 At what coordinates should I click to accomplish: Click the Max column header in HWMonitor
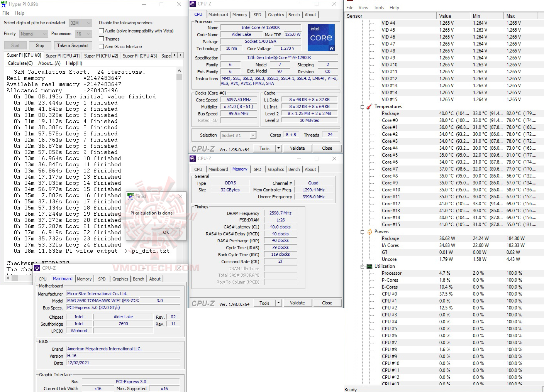click(521, 16)
